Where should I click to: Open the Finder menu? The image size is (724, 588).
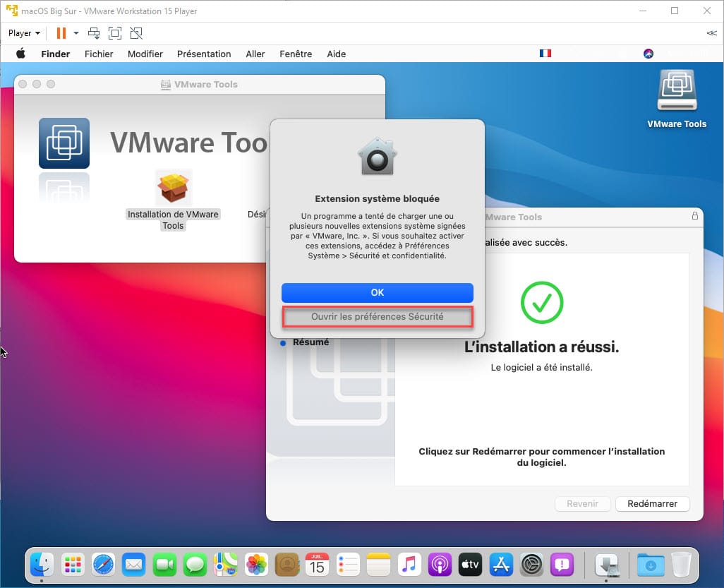click(56, 54)
